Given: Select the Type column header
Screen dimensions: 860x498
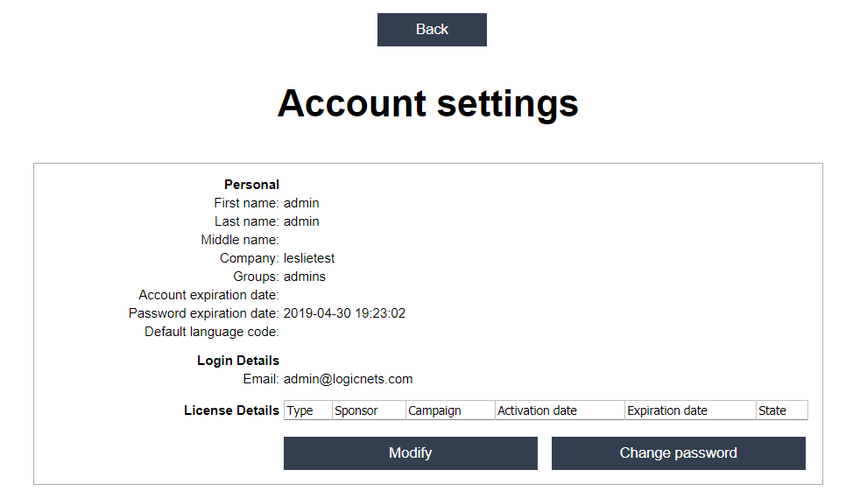Looking at the screenshot, I should point(308,410).
